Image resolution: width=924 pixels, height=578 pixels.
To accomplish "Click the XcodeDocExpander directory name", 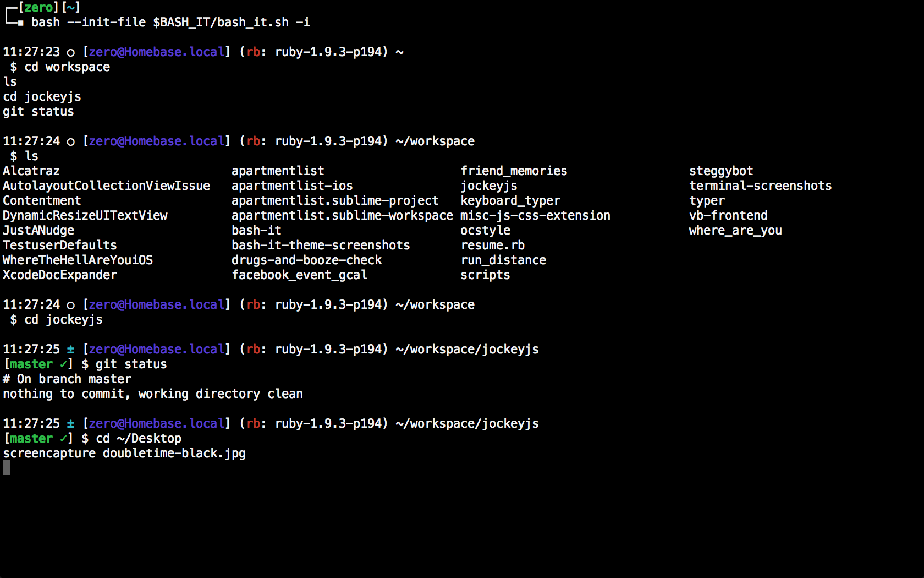I will 60,275.
